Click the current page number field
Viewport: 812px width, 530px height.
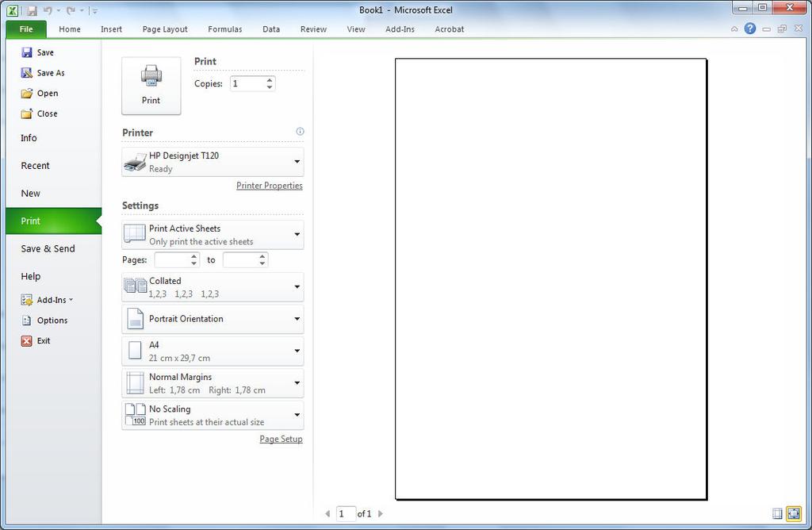coord(346,513)
